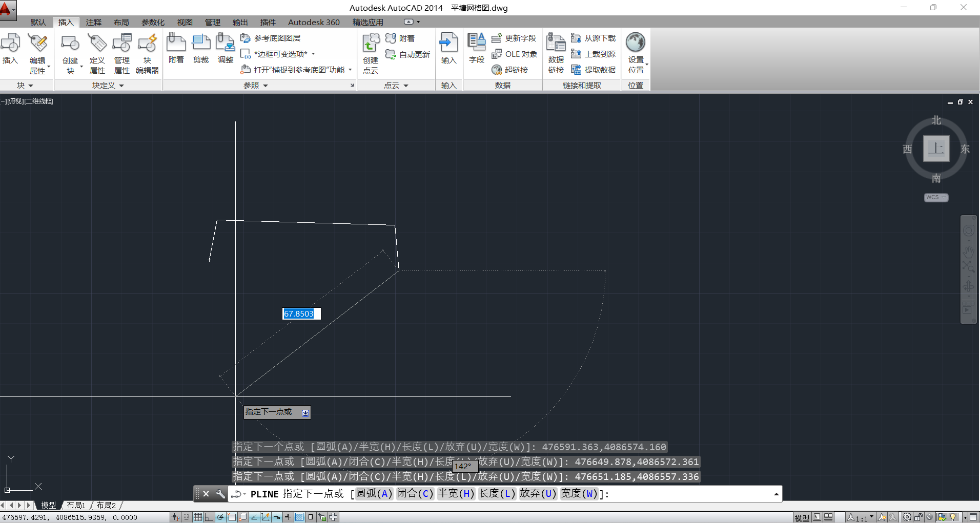Switch to Layout2 (布局2) tab
980x523 pixels.
pyautogui.click(x=106, y=505)
